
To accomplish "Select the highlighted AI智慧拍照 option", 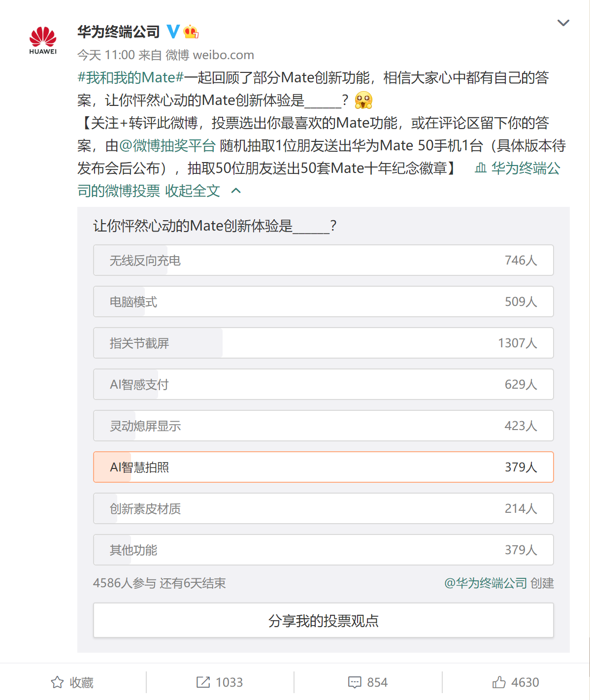I will coord(324,467).
